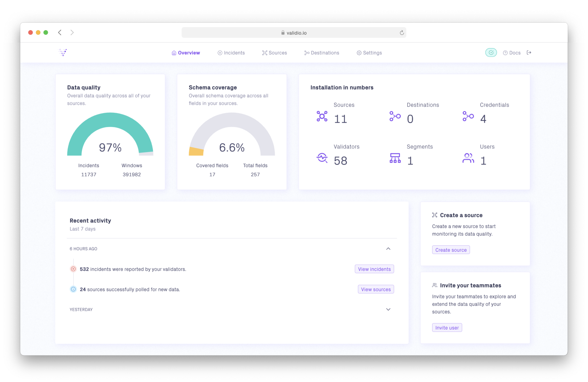Open the Destinations tab

click(x=322, y=53)
